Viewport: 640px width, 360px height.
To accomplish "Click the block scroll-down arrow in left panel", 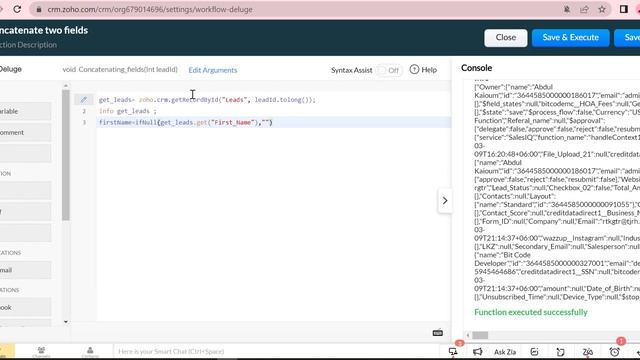I will click(x=66, y=322).
